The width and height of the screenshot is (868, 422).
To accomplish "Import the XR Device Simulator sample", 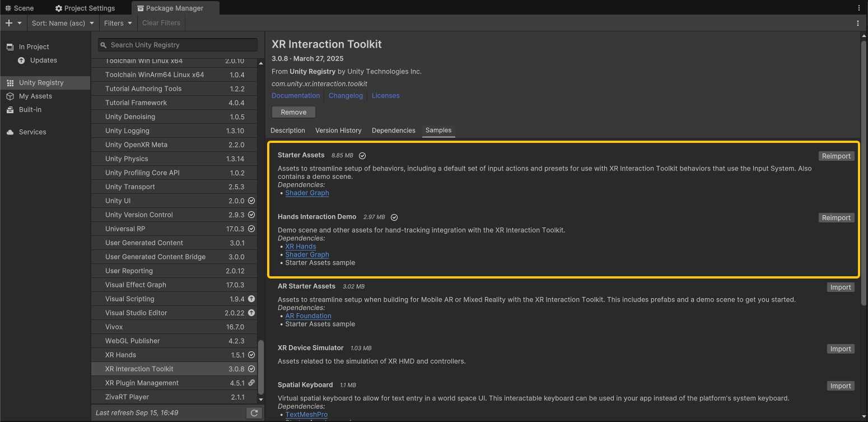I will [x=841, y=349].
